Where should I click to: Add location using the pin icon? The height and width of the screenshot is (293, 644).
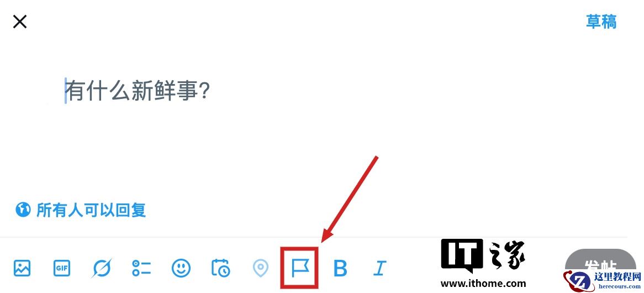click(260, 268)
